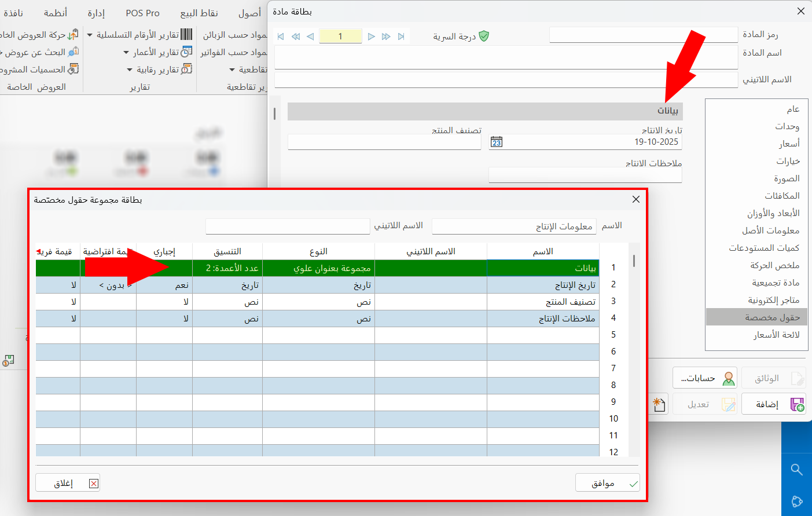The image size is (812, 516).
Task: Expand the تقارير رقابية dropdown
Action: pyautogui.click(x=130, y=70)
